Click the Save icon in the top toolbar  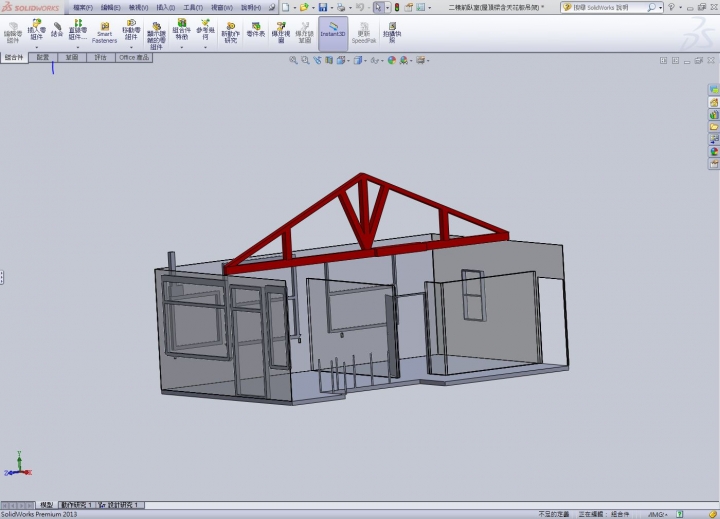(x=323, y=7)
